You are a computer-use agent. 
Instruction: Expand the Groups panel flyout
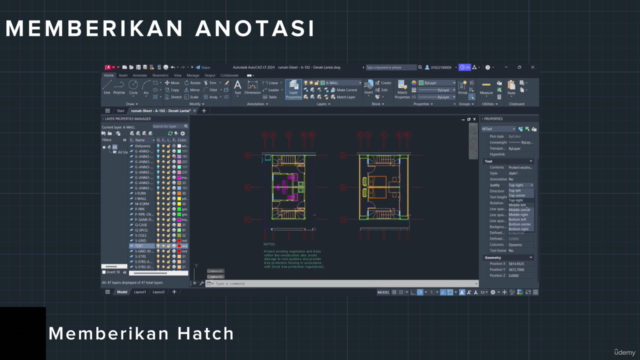point(467,104)
